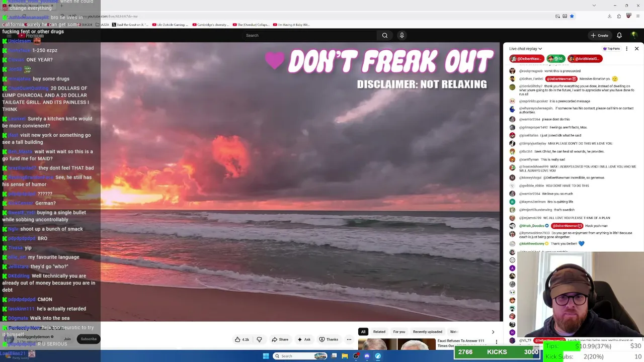
Task: Open more actions menu below video
Action: pyautogui.click(x=349, y=339)
